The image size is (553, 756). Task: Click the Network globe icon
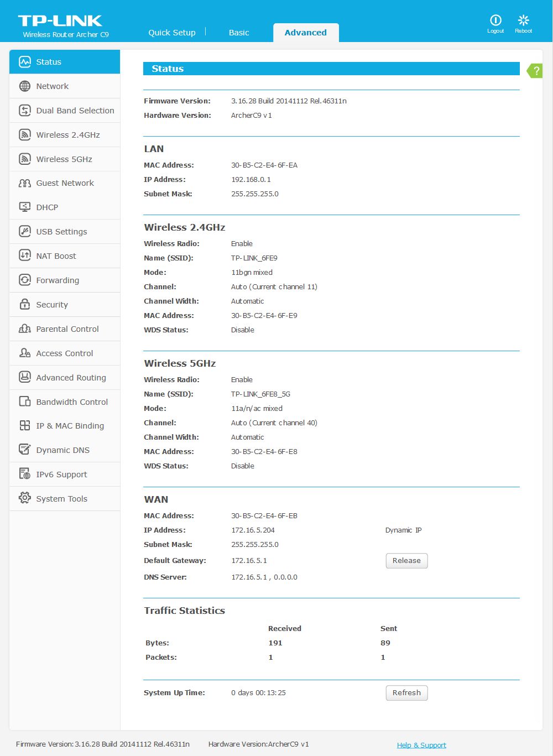click(24, 86)
